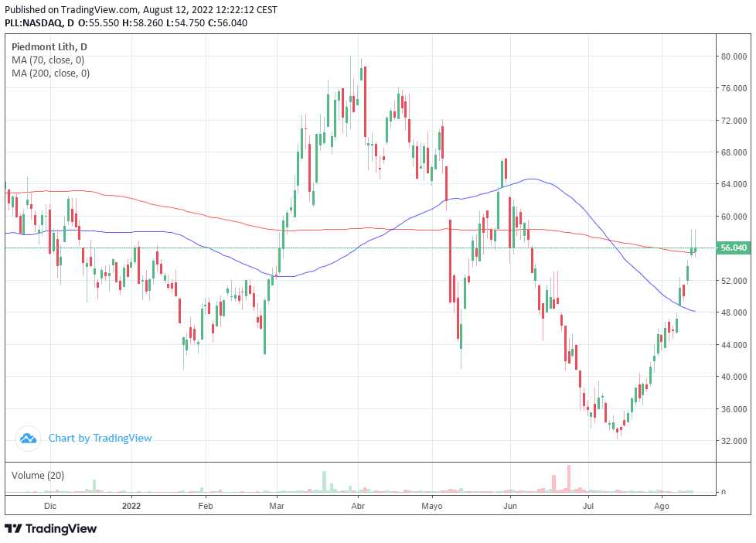Select the Piedmont Lith, D title
The image size is (756, 543).
click(49, 47)
